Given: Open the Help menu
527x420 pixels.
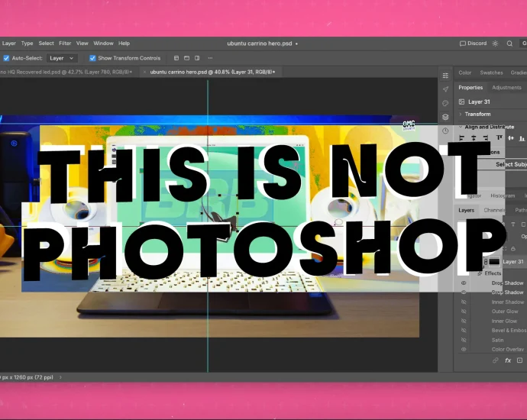Looking at the screenshot, I should click(x=124, y=44).
